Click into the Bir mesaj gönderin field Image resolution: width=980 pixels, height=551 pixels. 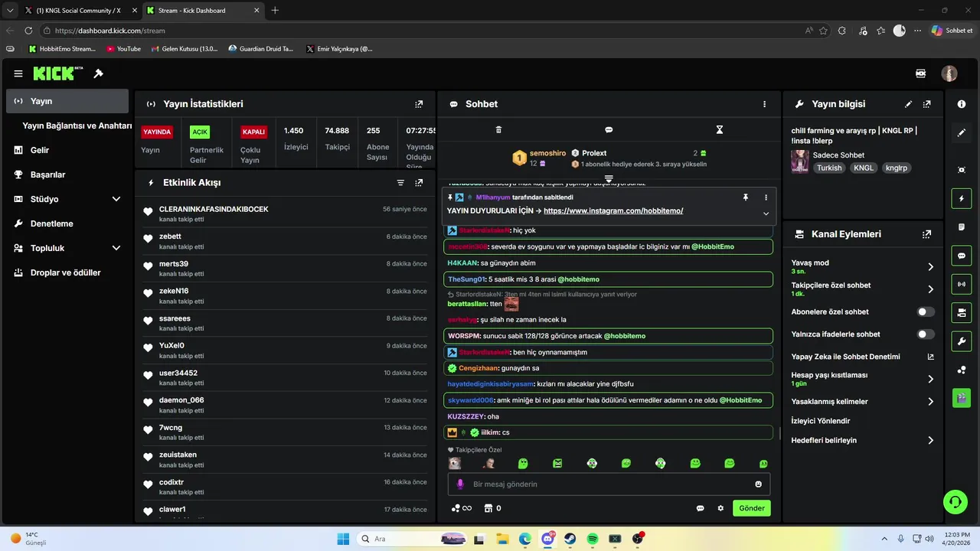pos(609,484)
